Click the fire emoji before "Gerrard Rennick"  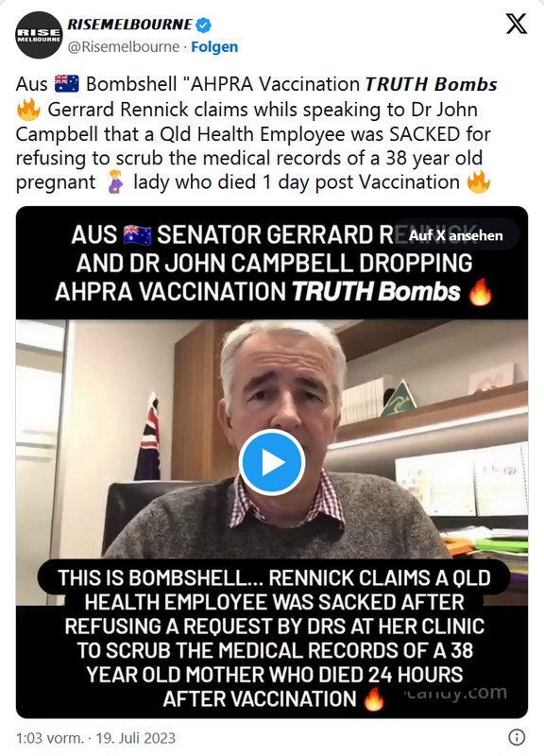[x=28, y=109]
